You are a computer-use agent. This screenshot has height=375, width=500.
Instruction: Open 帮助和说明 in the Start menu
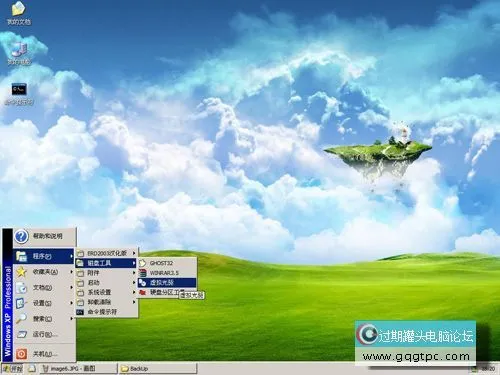pos(45,236)
